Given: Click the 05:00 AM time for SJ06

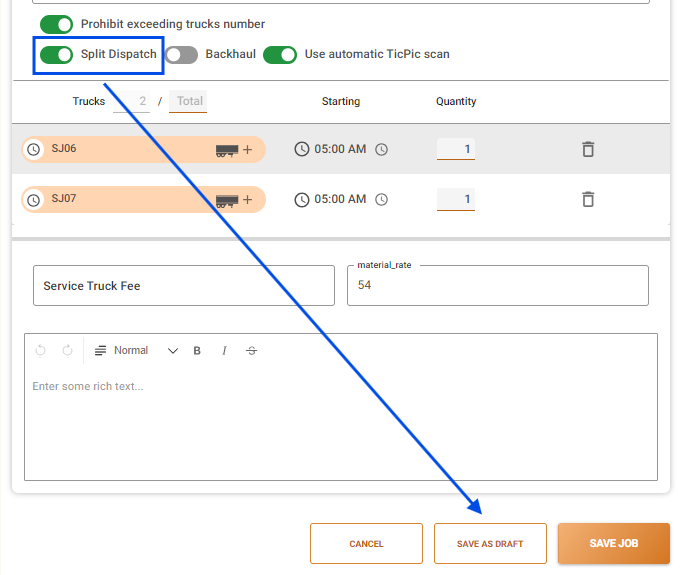Looking at the screenshot, I should point(340,149).
